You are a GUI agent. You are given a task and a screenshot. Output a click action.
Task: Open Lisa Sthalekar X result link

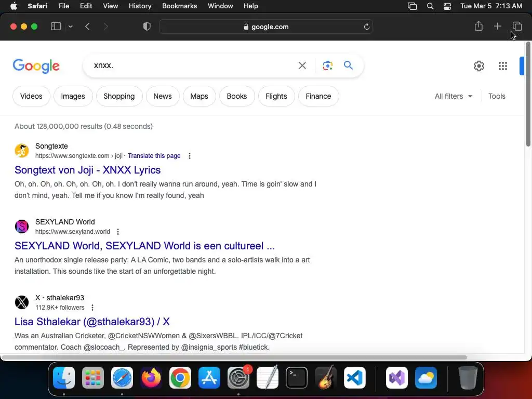coord(92,321)
